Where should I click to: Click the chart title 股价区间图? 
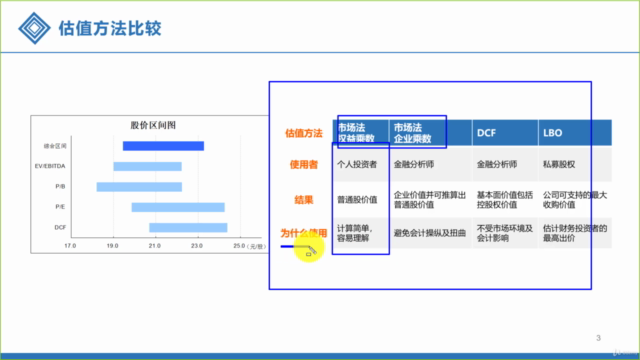pos(153,125)
